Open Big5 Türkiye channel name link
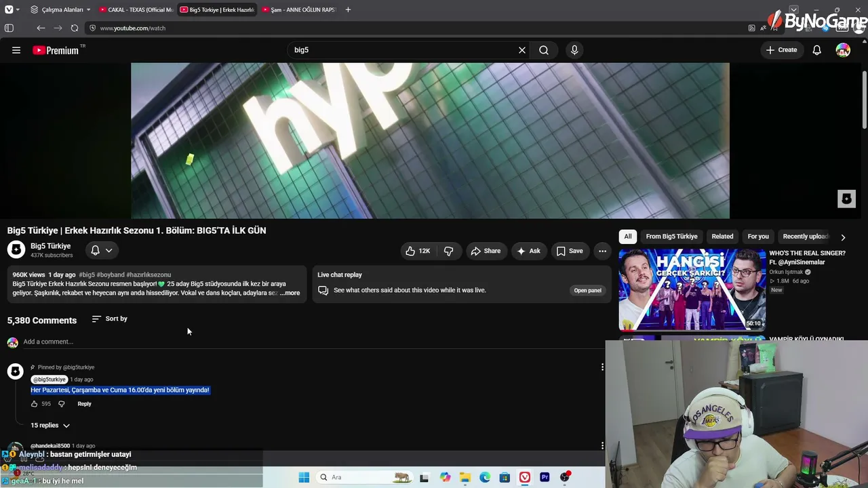The height and width of the screenshot is (488, 868). (x=51, y=246)
